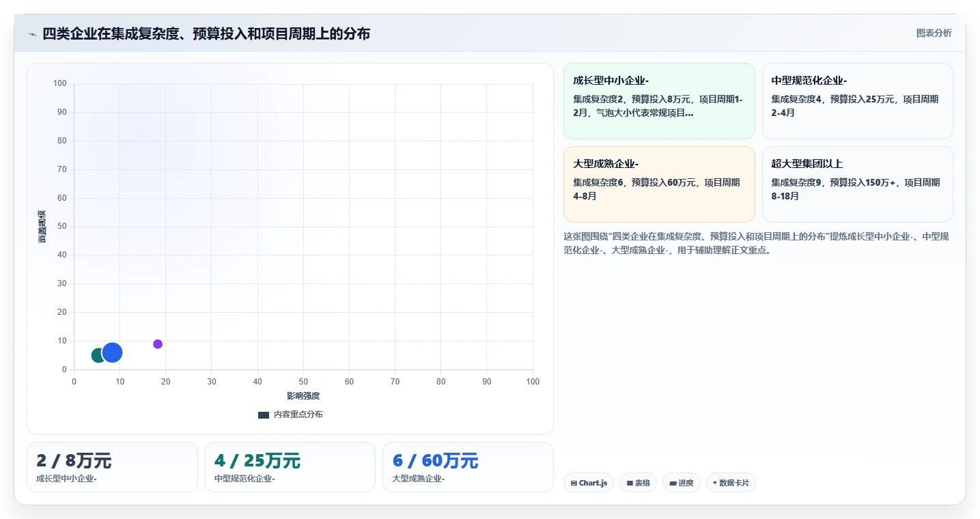Click the 6 / 60万元 stat card
This screenshot has width=980, height=519.
pos(468,467)
